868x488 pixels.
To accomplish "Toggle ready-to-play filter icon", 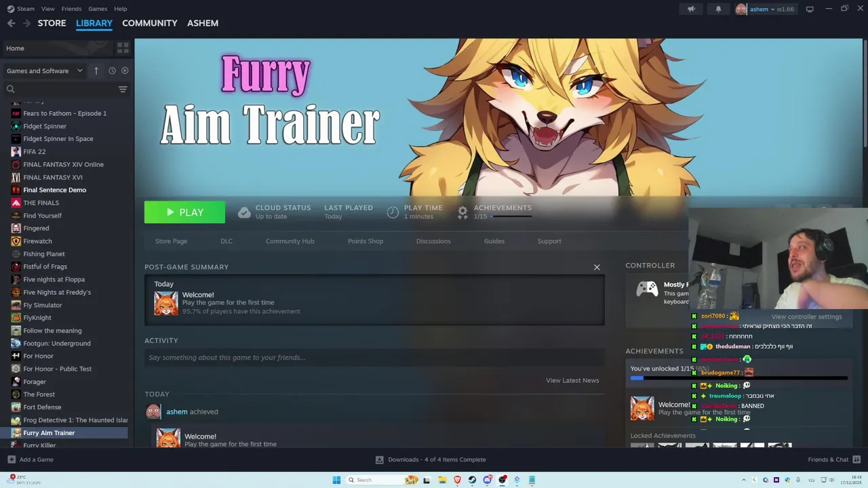I will point(124,70).
